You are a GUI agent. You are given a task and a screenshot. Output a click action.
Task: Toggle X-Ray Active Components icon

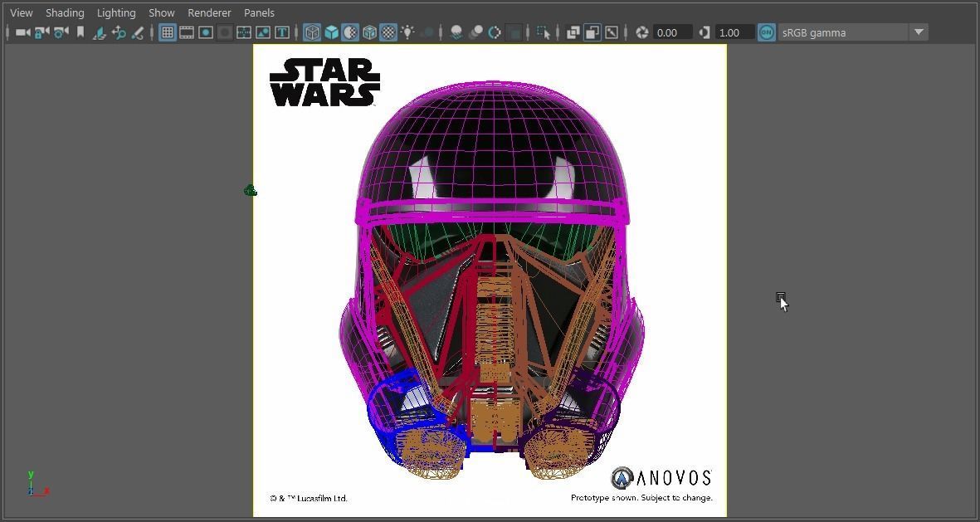pos(592,32)
